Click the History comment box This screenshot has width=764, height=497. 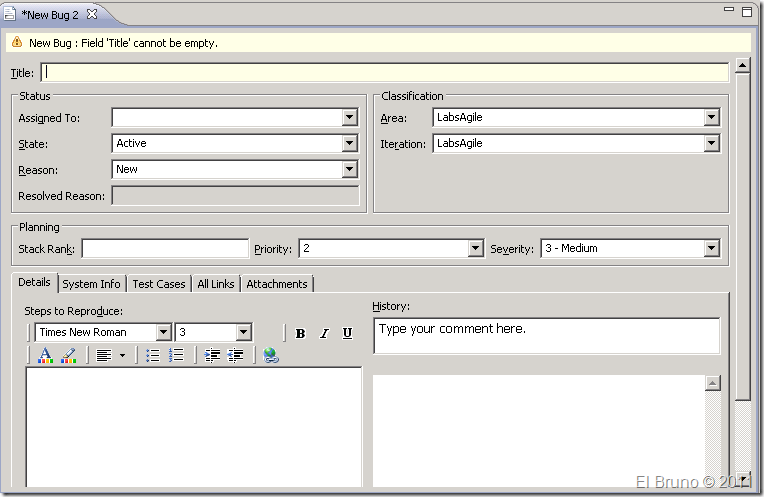tap(546, 336)
